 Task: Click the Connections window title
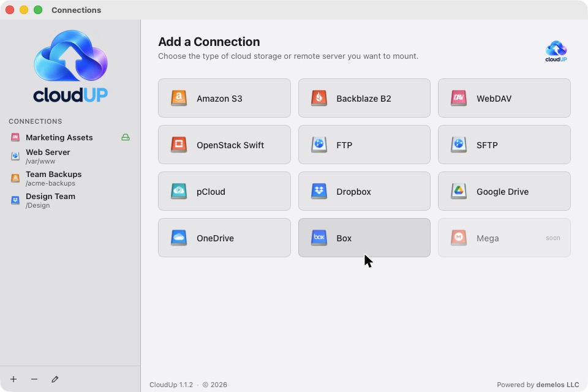coord(76,10)
